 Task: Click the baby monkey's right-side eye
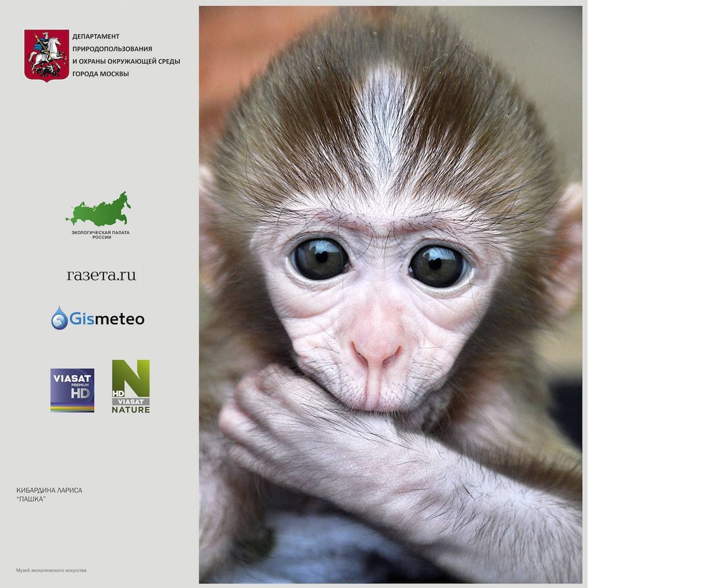pos(438,266)
